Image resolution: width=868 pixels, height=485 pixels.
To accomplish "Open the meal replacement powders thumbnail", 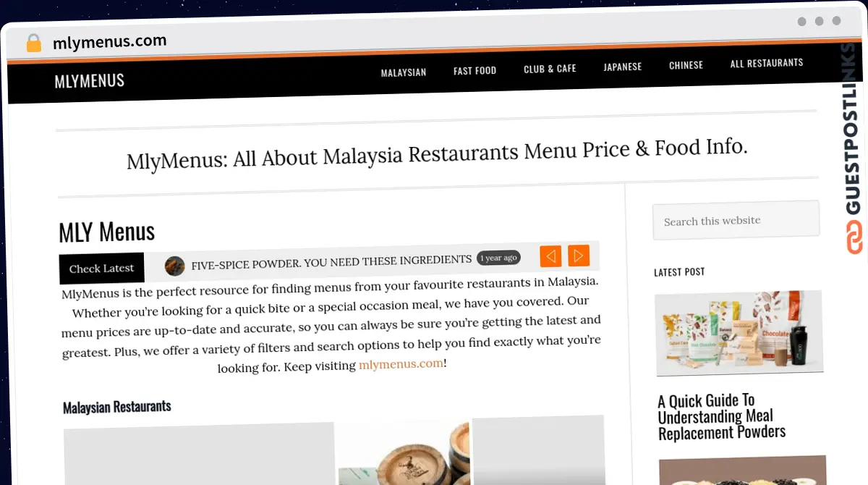I will click(x=739, y=332).
